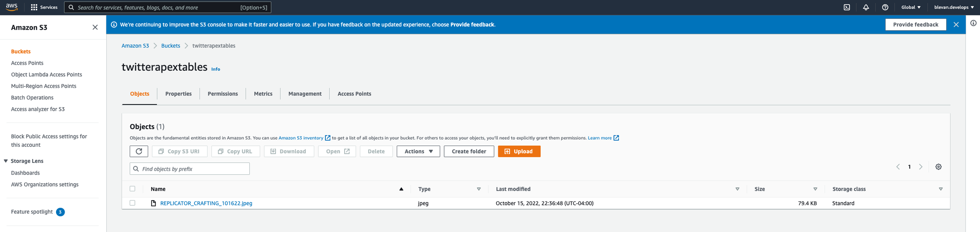Screen dimensions: 980x232
Task: Open Object Lambda Access Points in the sidebar
Action: (x=47, y=75)
